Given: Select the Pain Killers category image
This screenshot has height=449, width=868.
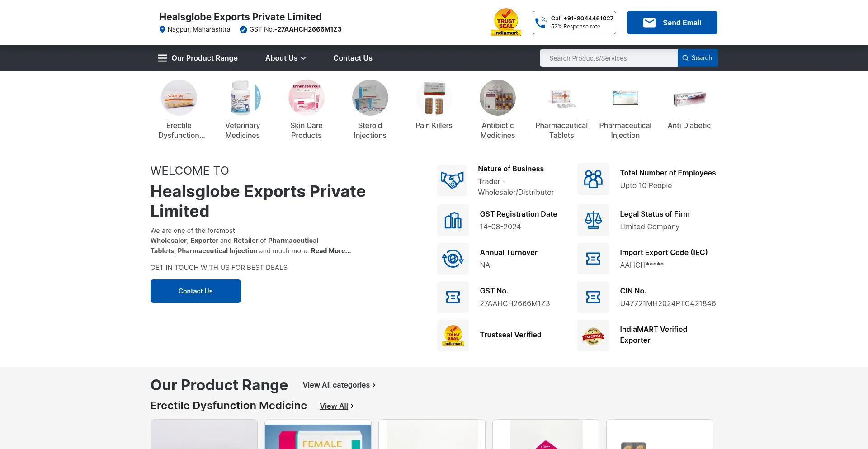Looking at the screenshot, I should pyautogui.click(x=434, y=98).
